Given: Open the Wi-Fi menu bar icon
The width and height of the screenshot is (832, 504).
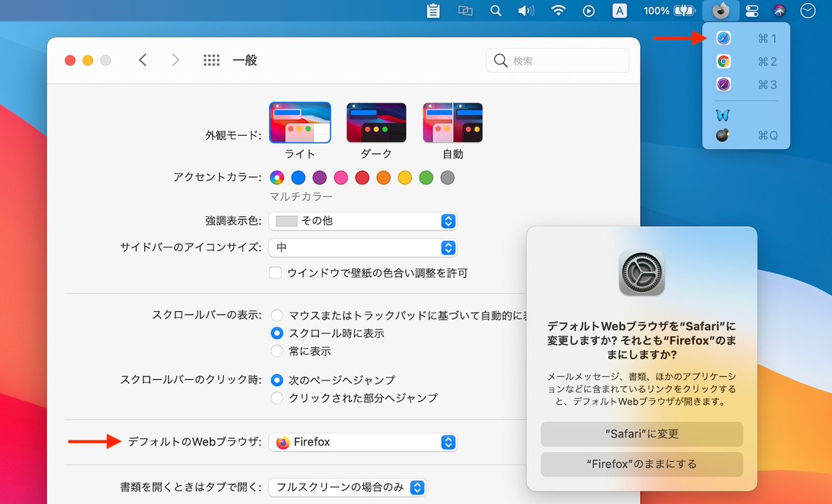Looking at the screenshot, I should [x=558, y=10].
